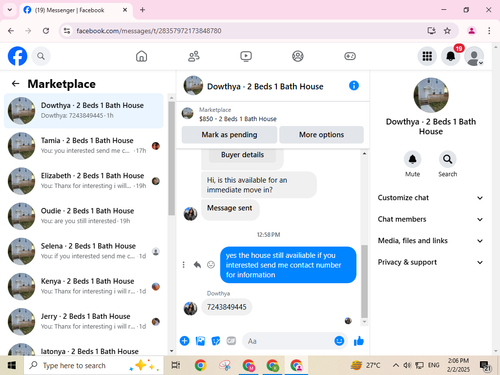Go to the Home feed icon

(x=141, y=56)
